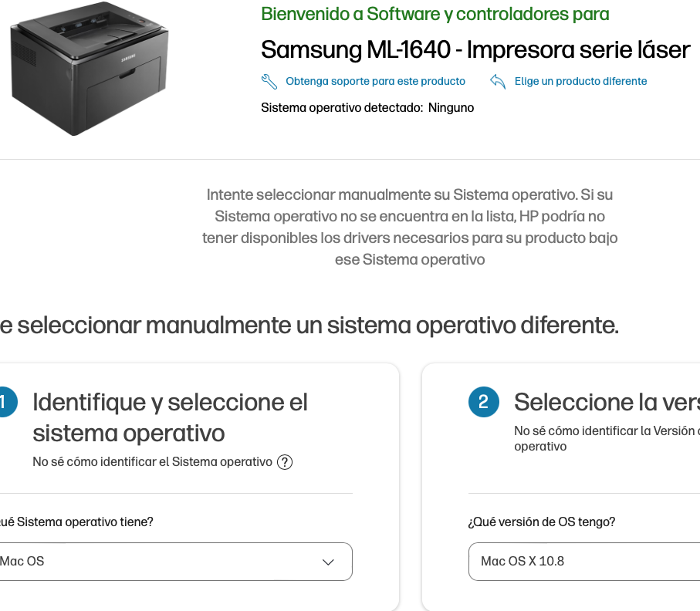This screenshot has height=611, width=700.
Task: Click the Samsung ML-1640 product title
Action: 475,50
